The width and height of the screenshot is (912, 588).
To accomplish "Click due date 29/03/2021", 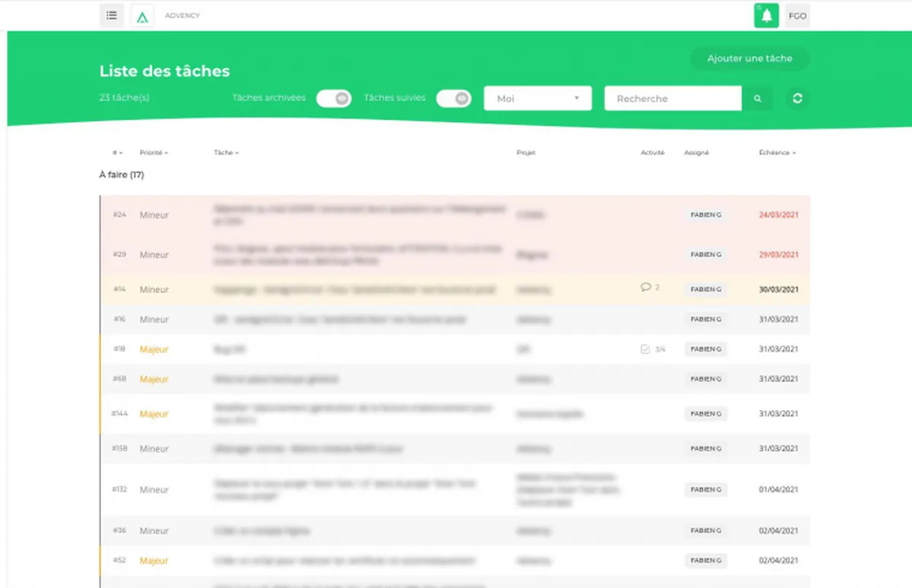I will pyautogui.click(x=778, y=254).
